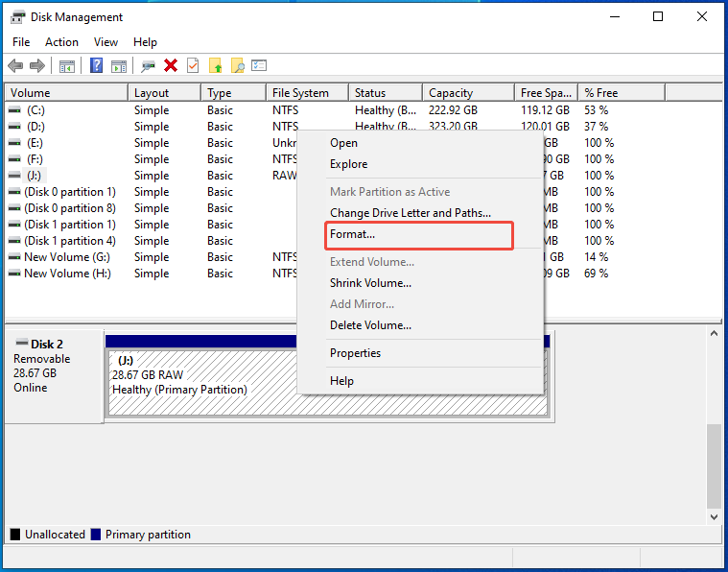Click the drive connect icon in toolbar

(148, 65)
